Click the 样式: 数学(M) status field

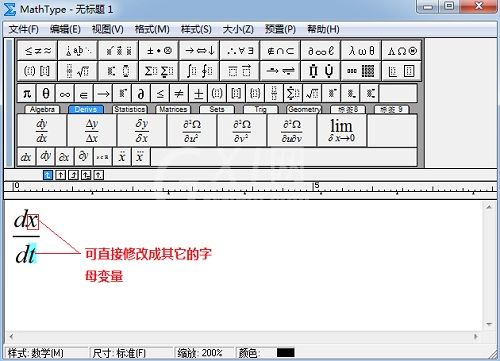(46, 353)
